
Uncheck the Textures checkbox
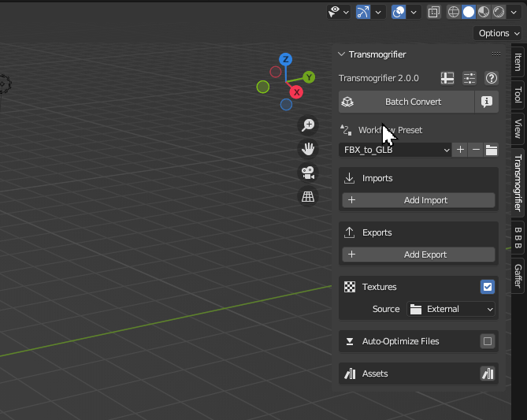487,287
